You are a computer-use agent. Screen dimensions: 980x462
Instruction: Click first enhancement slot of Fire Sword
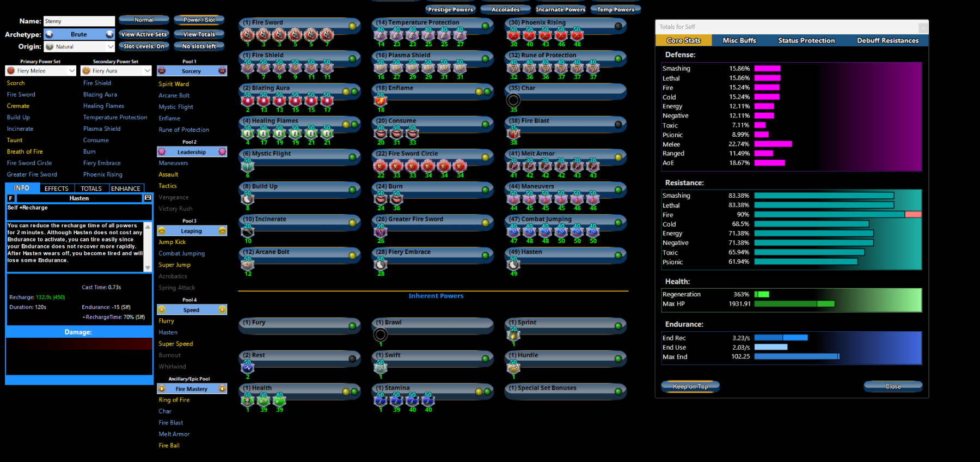tap(248, 35)
